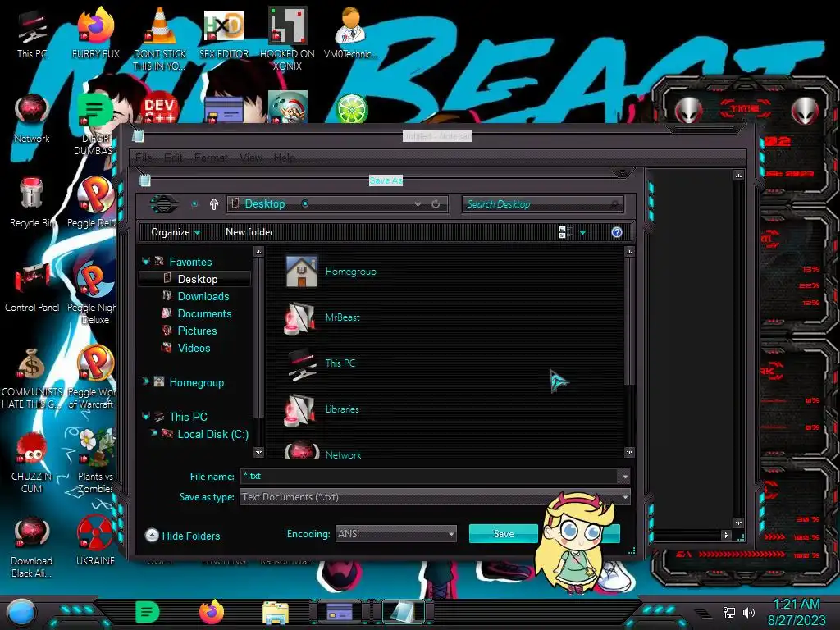840x630 pixels.
Task: Click the Search Desktop field
Action: tap(542, 204)
